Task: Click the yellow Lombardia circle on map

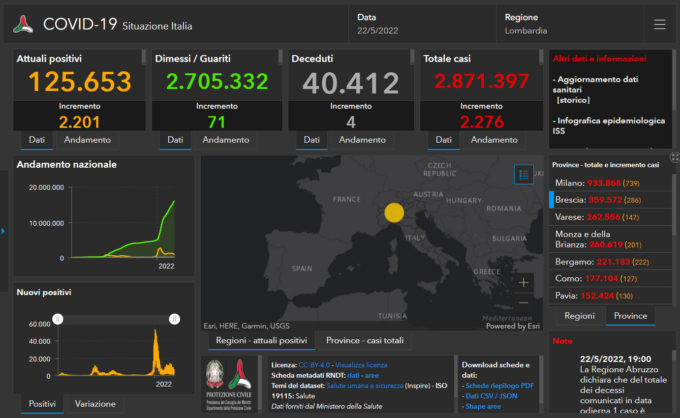Action: pos(394,212)
